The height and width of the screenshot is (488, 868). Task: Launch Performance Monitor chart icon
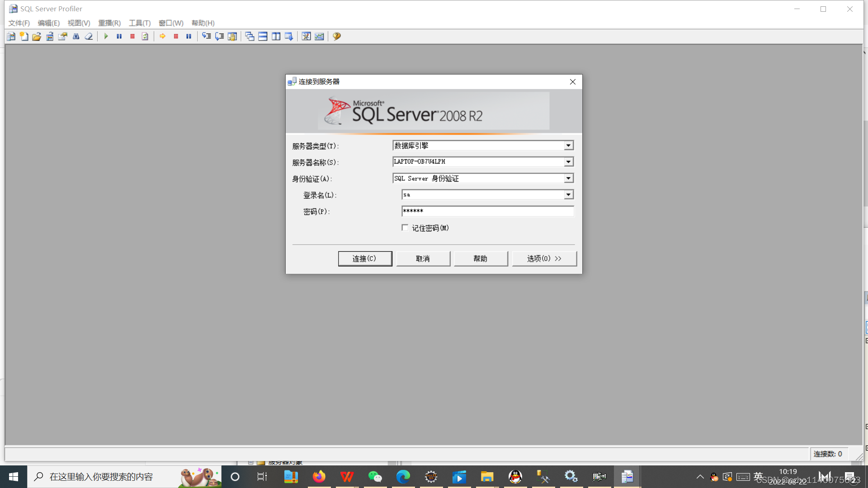tap(319, 37)
